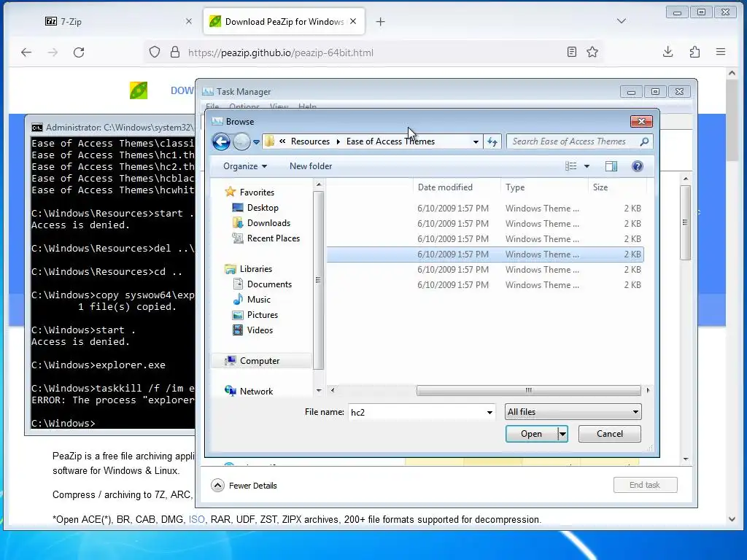Click the Task Manager title bar icon
This screenshot has width=747, height=560.
[x=208, y=91]
